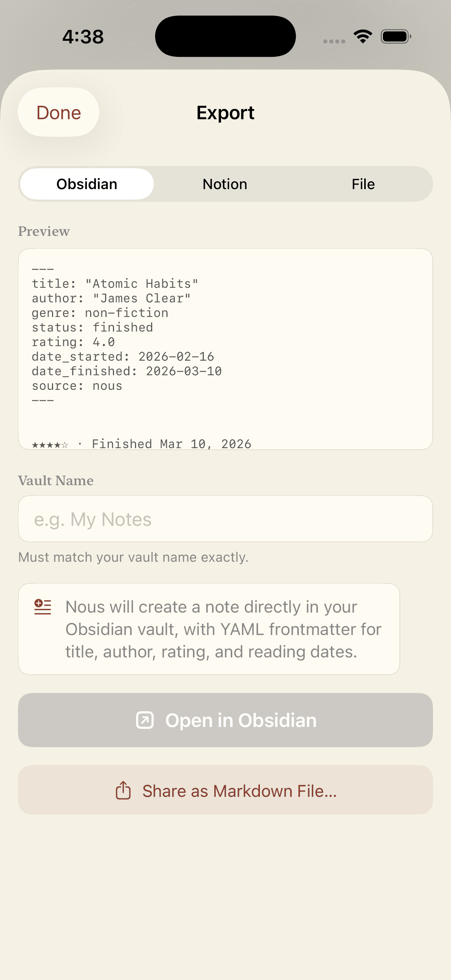Tap the Nous info card description text
The width and height of the screenshot is (451, 980).
coord(223,629)
